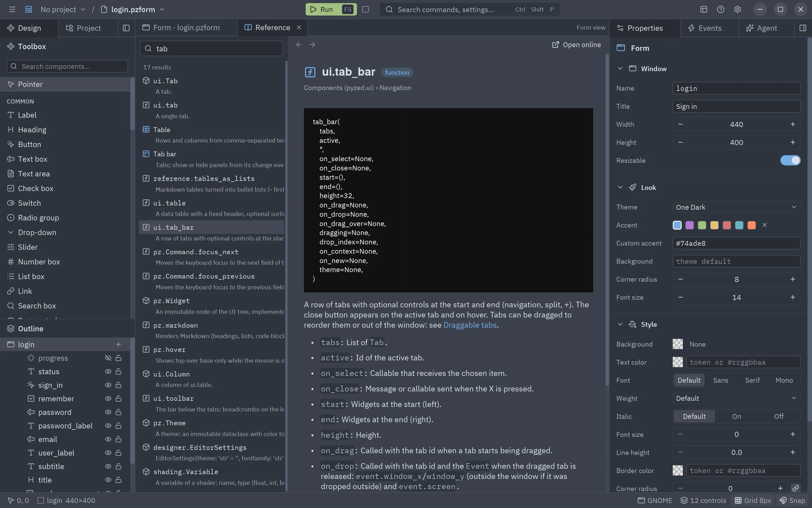
Task: Open the help question mark icon
Action: pos(720,9)
